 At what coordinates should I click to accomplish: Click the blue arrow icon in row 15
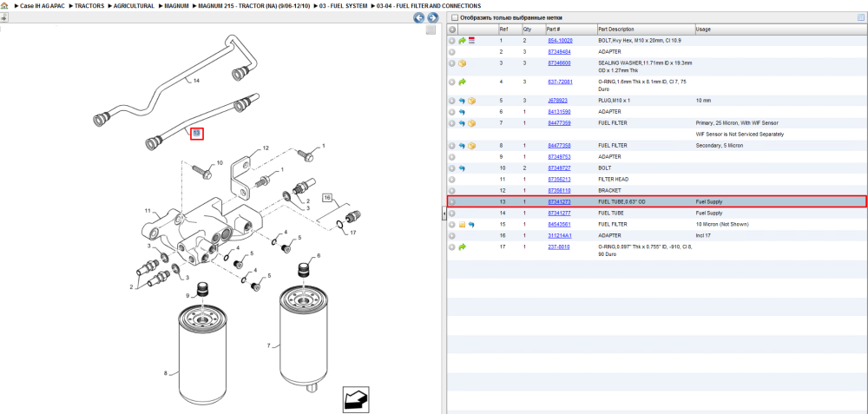tap(471, 225)
